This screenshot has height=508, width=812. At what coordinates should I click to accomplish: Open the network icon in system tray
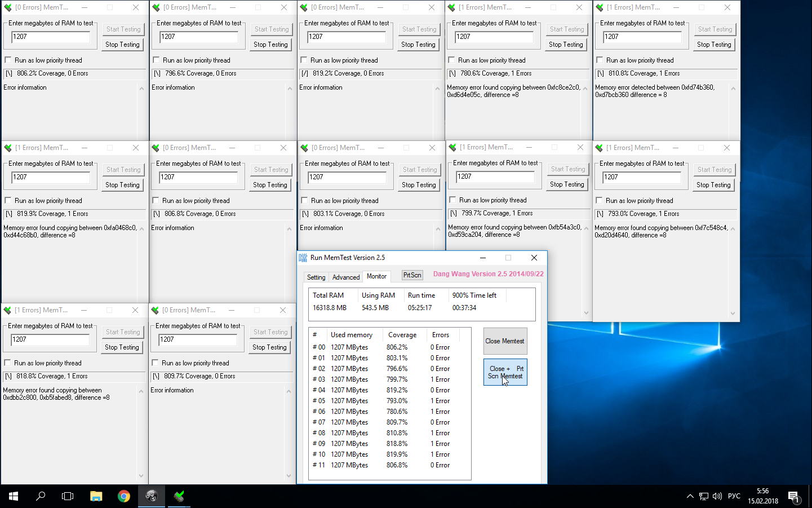click(x=704, y=496)
